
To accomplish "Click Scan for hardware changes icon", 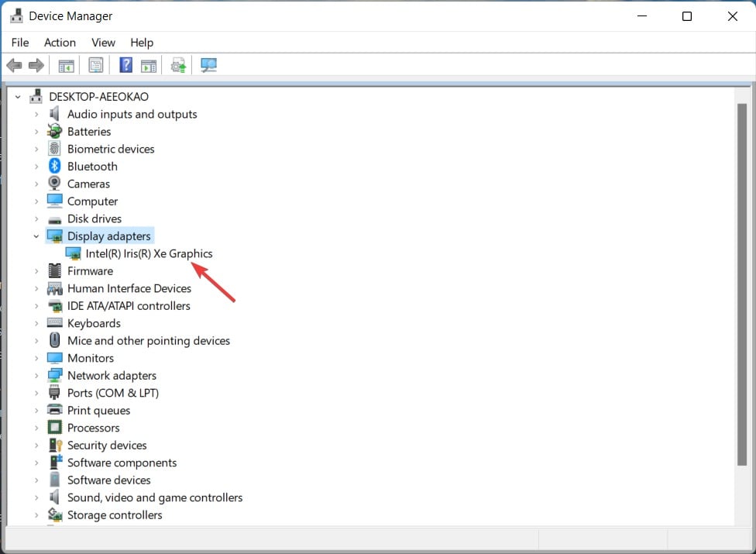I will tap(209, 65).
